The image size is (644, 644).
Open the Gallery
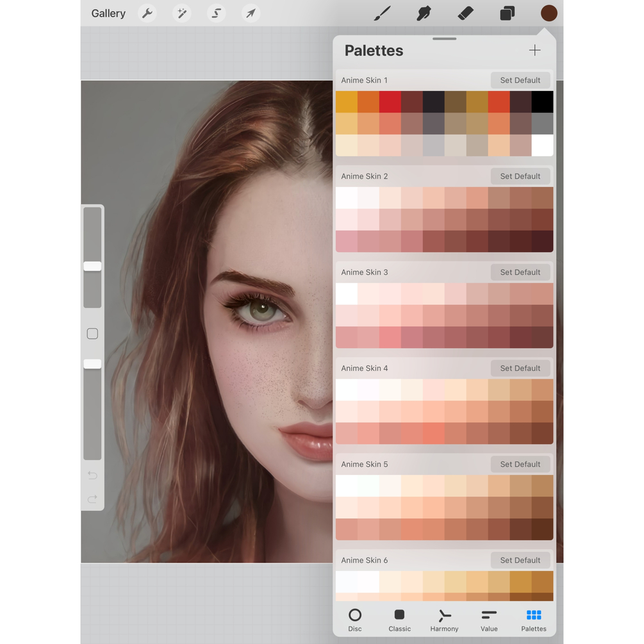108,13
